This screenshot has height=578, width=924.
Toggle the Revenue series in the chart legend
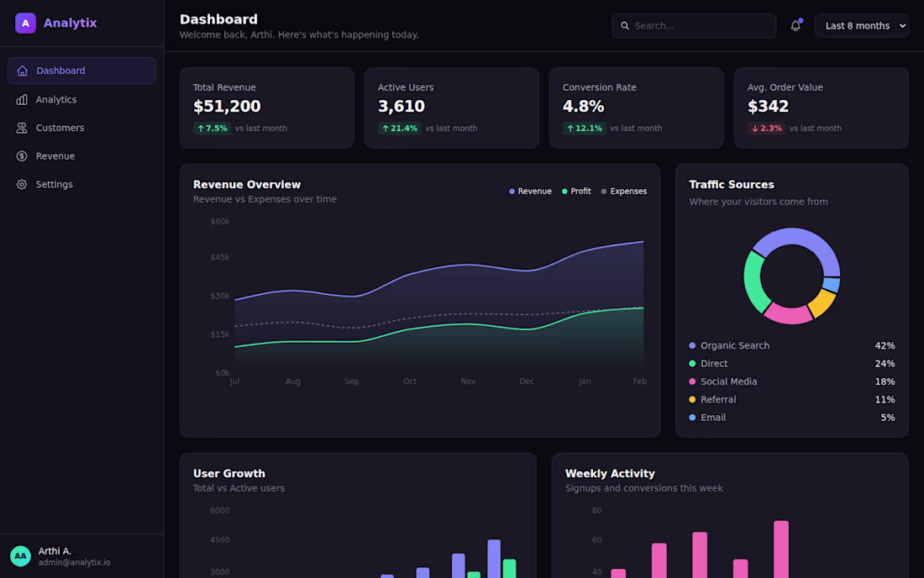(x=530, y=191)
